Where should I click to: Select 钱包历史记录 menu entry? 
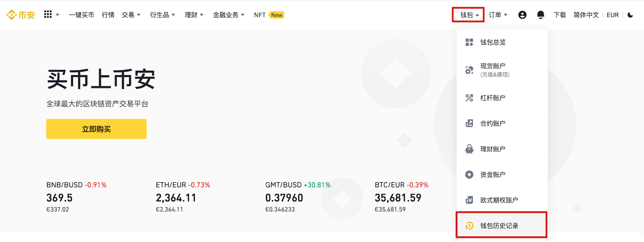pyautogui.click(x=502, y=225)
